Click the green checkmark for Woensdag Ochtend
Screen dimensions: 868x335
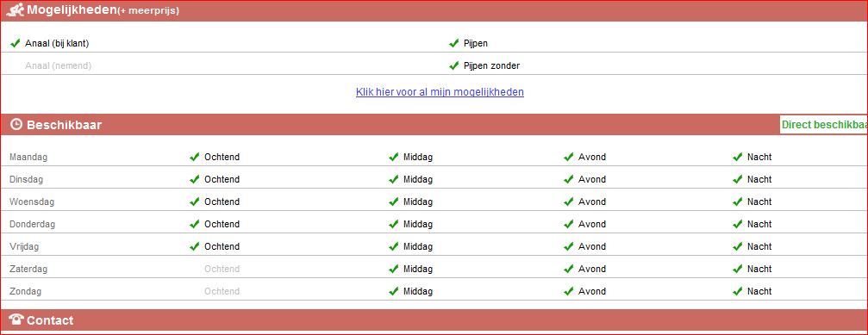(x=194, y=202)
